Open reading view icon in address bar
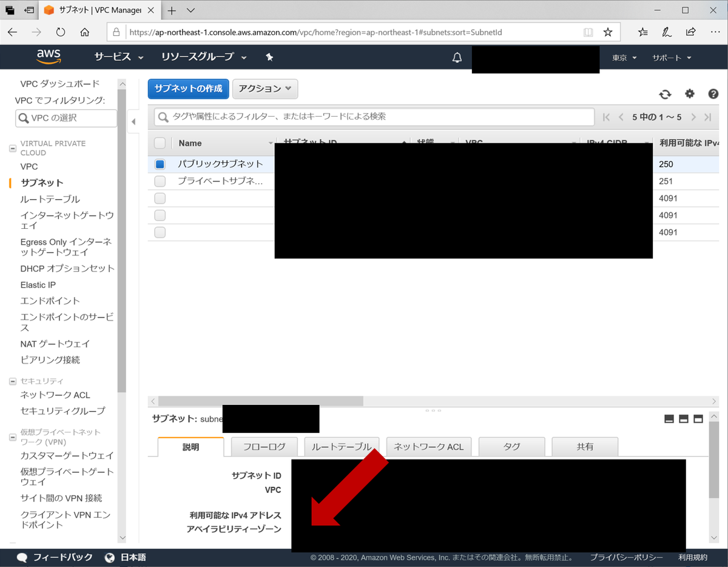 (x=587, y=32)
